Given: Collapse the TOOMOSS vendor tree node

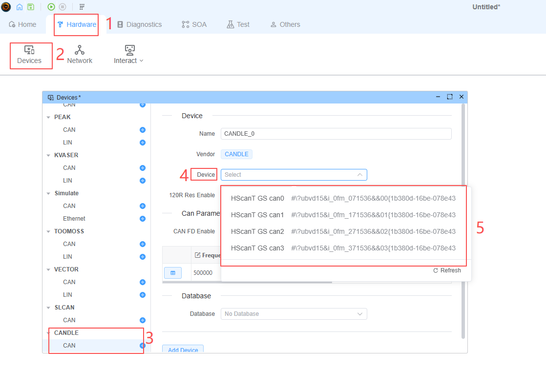Looking at the screenshot, I should tap(48, 231).
